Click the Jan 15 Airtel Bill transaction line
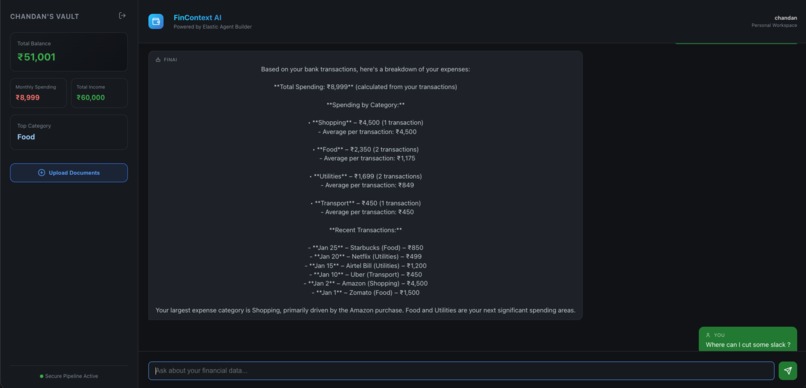 coord(365,266)
